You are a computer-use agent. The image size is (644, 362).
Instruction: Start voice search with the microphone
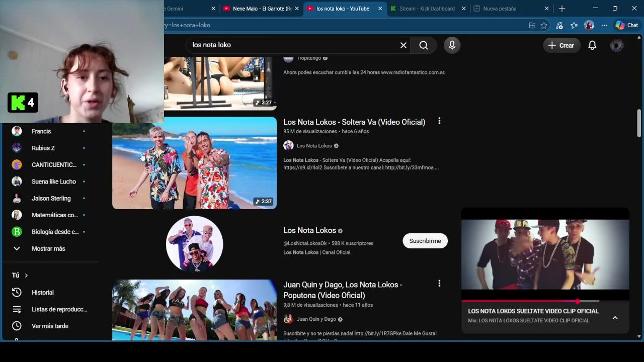tap(452, 45)
